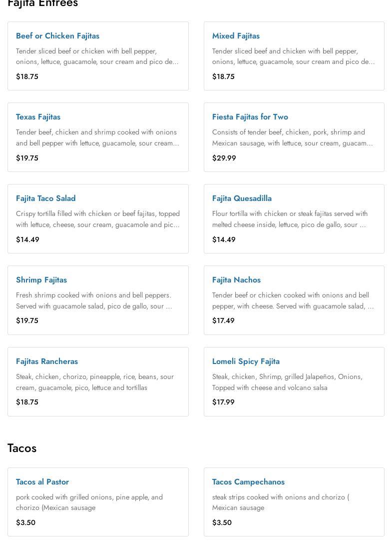Screen dimensions: 392x541
Task: Click the Shrimp Fajitas description text
Action: (94, 300)
